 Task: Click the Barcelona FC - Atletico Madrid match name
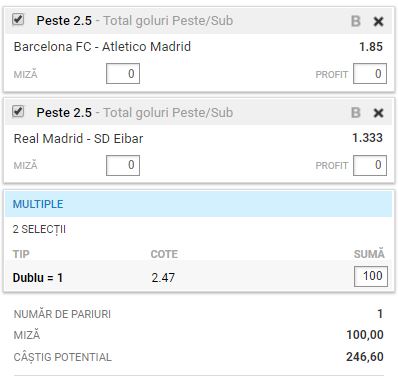click(102, 46)
